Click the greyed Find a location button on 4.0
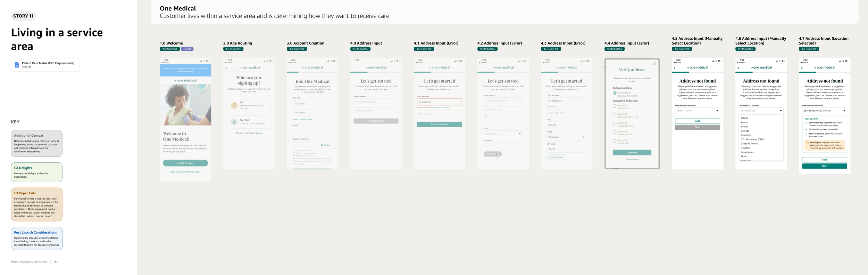 pyautogui.click(x=376, y=121)
